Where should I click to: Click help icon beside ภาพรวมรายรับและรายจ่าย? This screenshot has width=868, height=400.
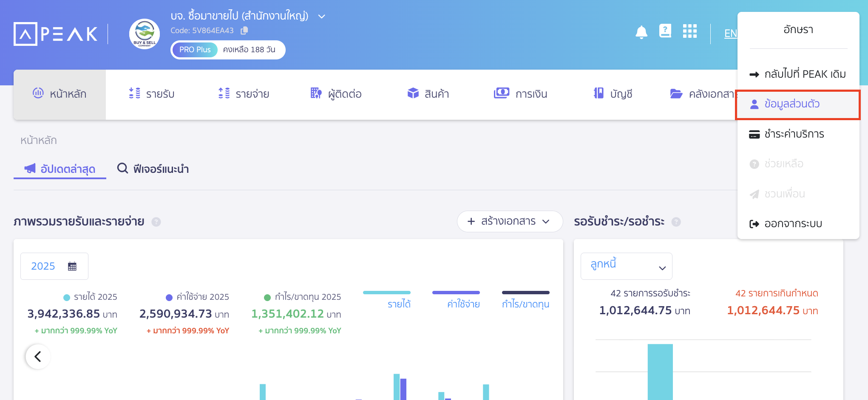[x=156, y=222]
